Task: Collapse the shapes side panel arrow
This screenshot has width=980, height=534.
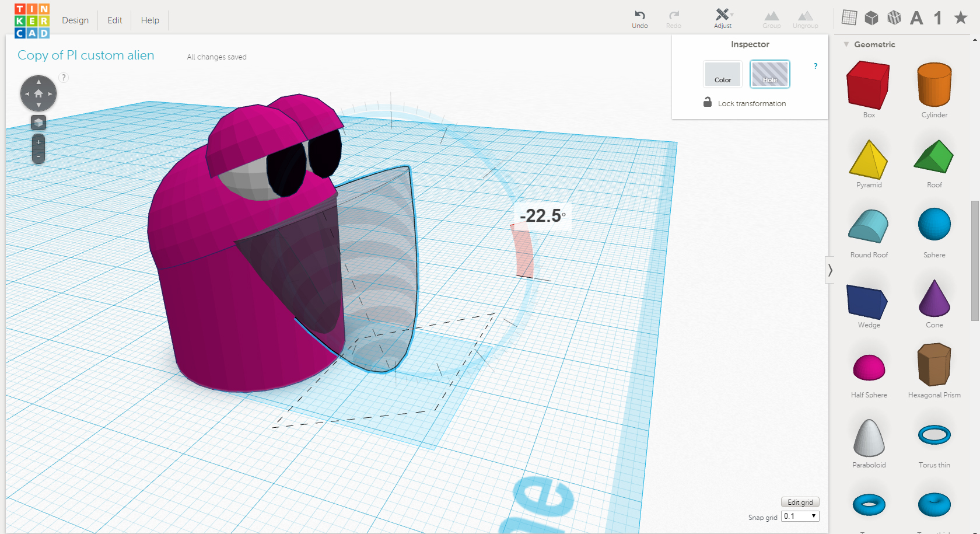Action: click(829, 270)
